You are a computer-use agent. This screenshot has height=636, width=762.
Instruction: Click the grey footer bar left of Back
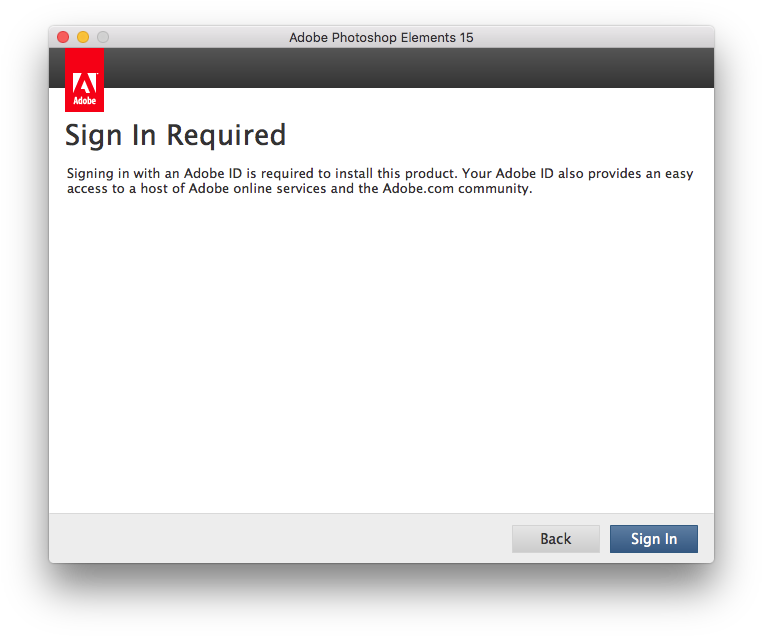[270, 539]
